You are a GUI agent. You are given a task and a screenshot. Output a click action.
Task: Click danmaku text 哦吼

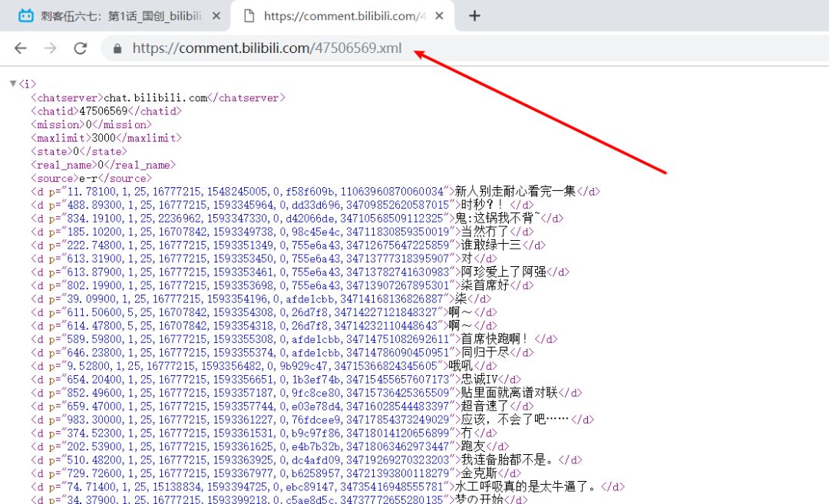461,366
